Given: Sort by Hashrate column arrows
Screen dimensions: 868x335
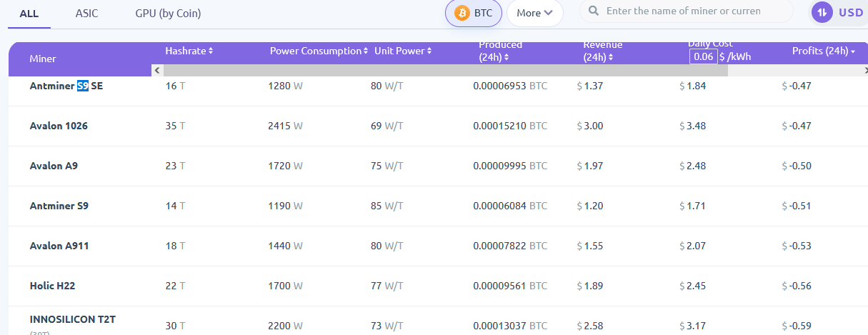Looking at the screenshot, I should tap(210, 51).
